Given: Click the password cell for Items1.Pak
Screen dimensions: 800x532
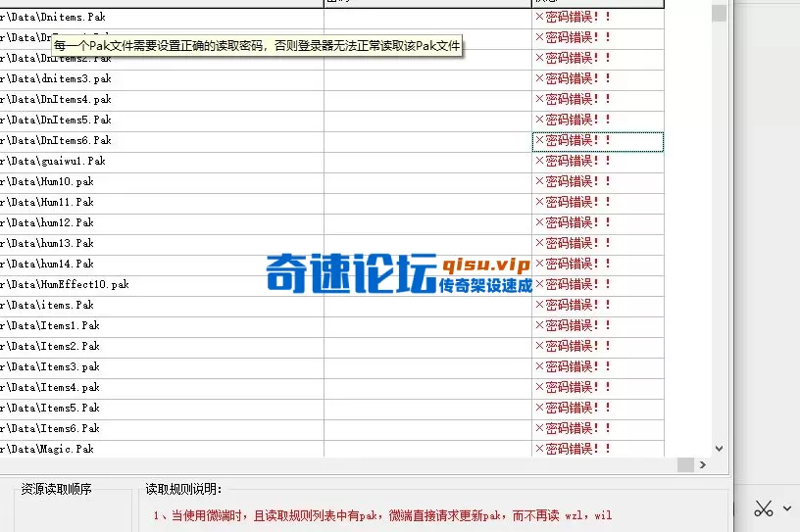Looking at the screenshot, I should (x=427, y=326).
